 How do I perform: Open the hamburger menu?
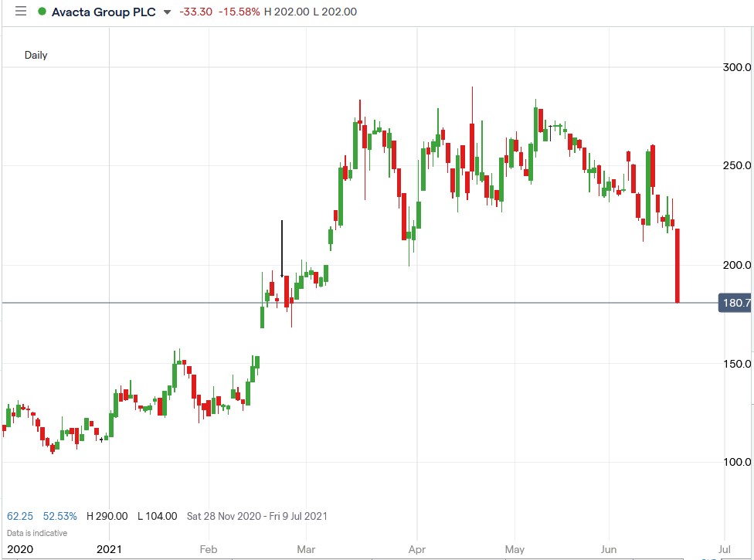(x=20, y=11)
